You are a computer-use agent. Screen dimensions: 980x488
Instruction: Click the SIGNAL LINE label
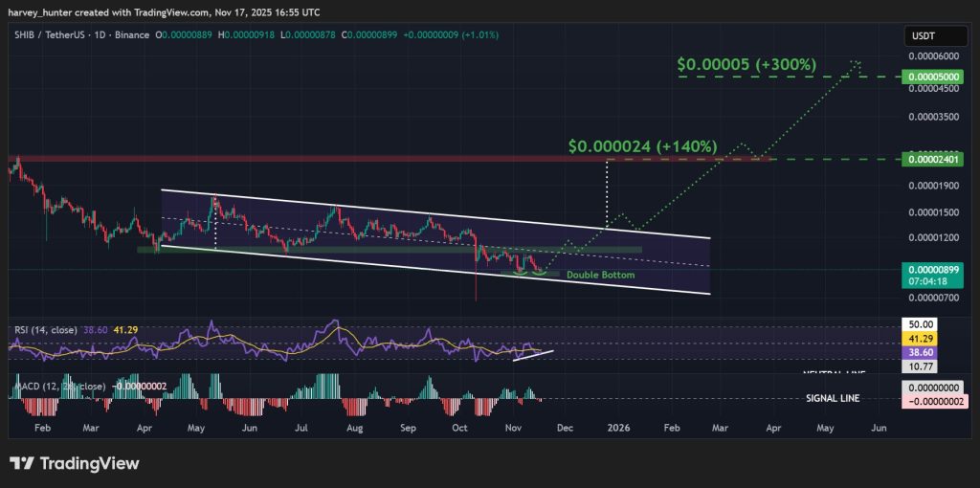coord(831,398)
